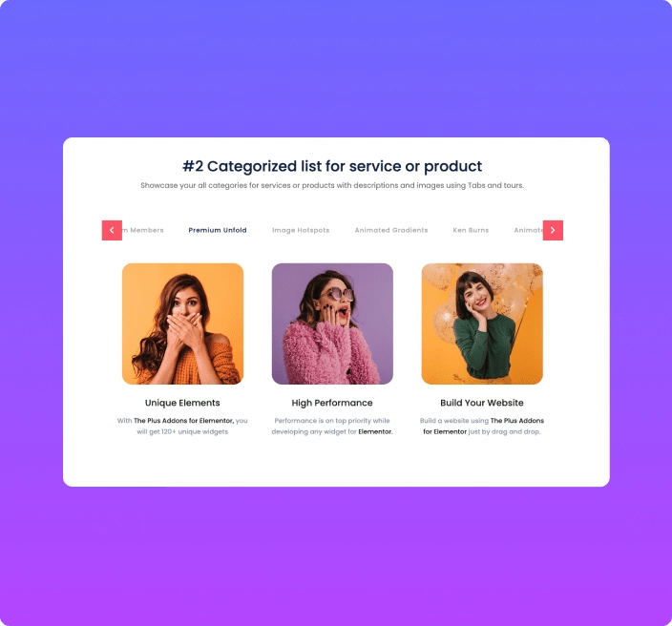Click bold 'Elementor.' in High Performance description
The width and height of the screenshot is (672, 626).
(375, 432)
